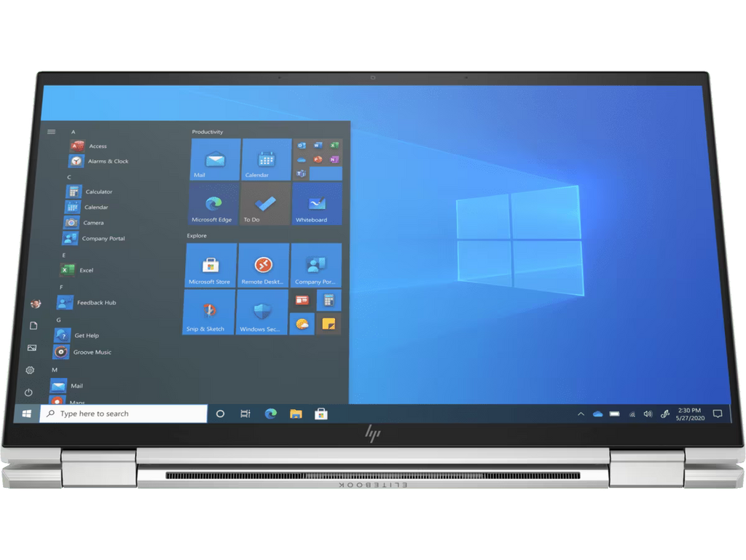
Task: Expand the Start menu hamburger navigation
Action: 52,132
